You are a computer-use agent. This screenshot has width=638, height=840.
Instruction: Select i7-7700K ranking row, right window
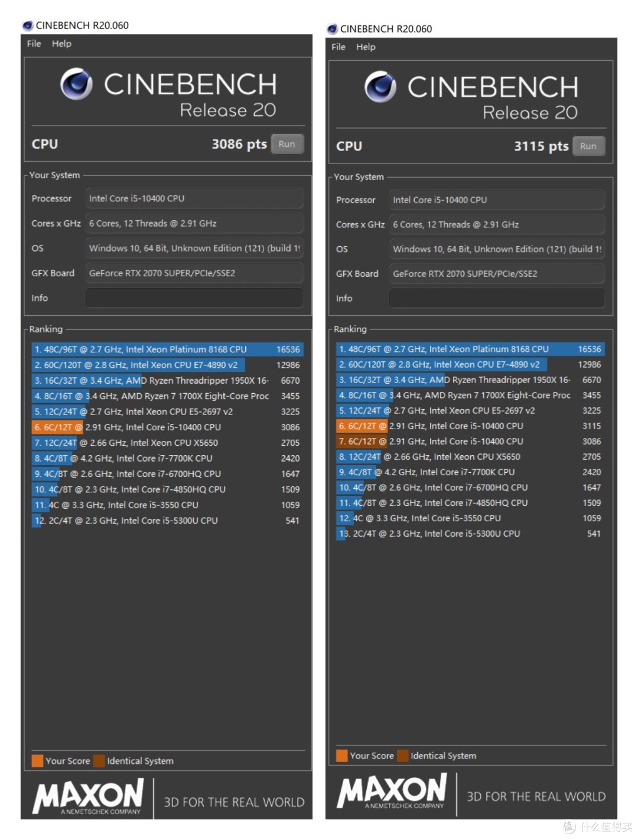coord(470,472)
